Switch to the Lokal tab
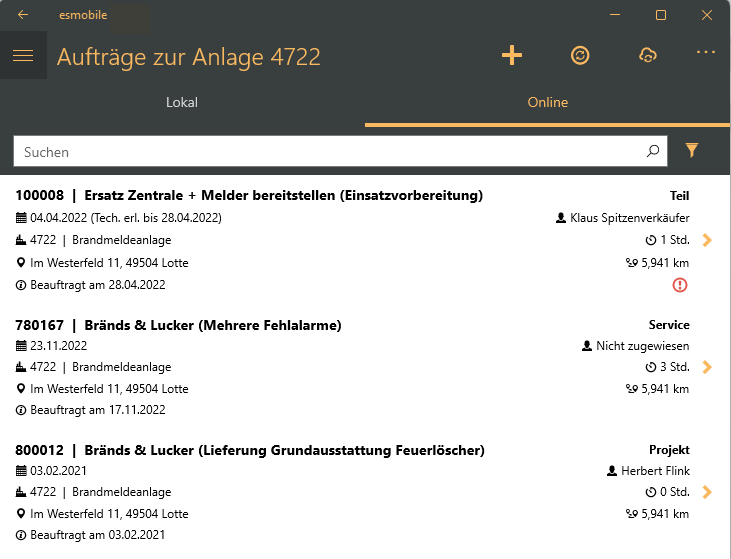The height and width of the screenshot is (559, 731). [182, 103]
